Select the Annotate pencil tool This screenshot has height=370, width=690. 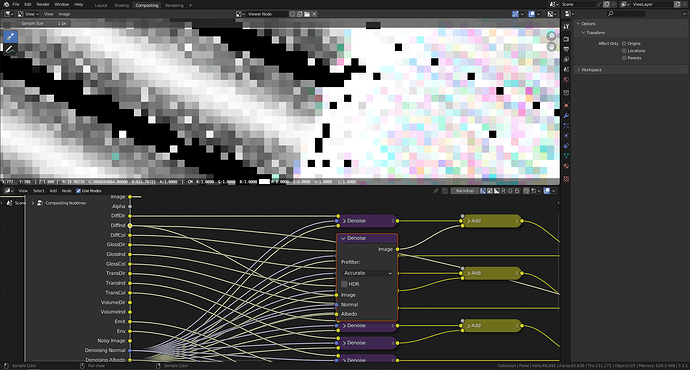pos(10,50)
